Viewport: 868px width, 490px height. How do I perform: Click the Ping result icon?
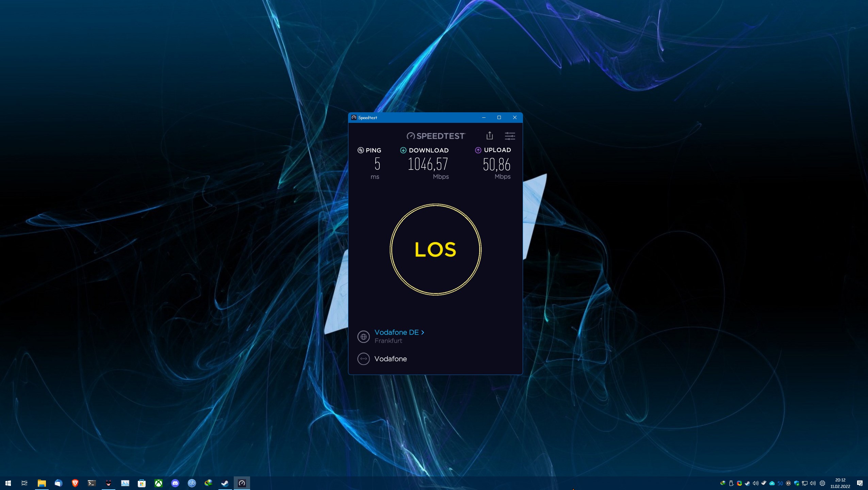coord(361,150)
